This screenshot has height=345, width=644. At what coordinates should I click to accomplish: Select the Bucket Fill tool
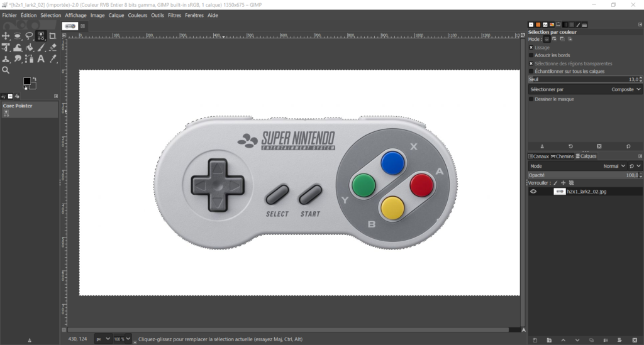coord(29,48)
